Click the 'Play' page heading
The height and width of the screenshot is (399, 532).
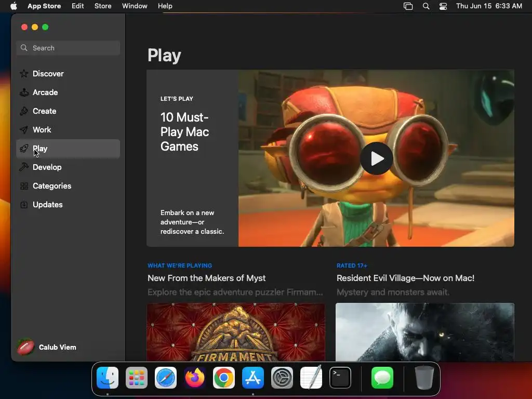pyautogui.click(x=164, y=55)
